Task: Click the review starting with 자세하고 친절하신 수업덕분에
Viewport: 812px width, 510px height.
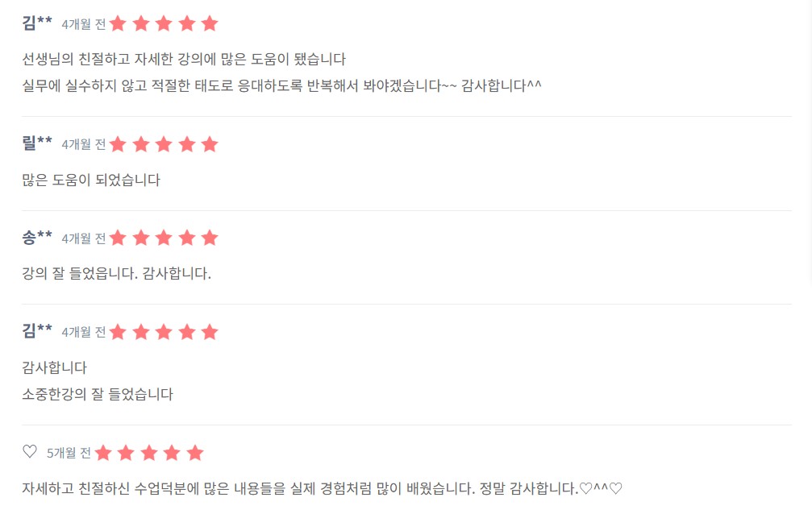Action: point(322,488)
